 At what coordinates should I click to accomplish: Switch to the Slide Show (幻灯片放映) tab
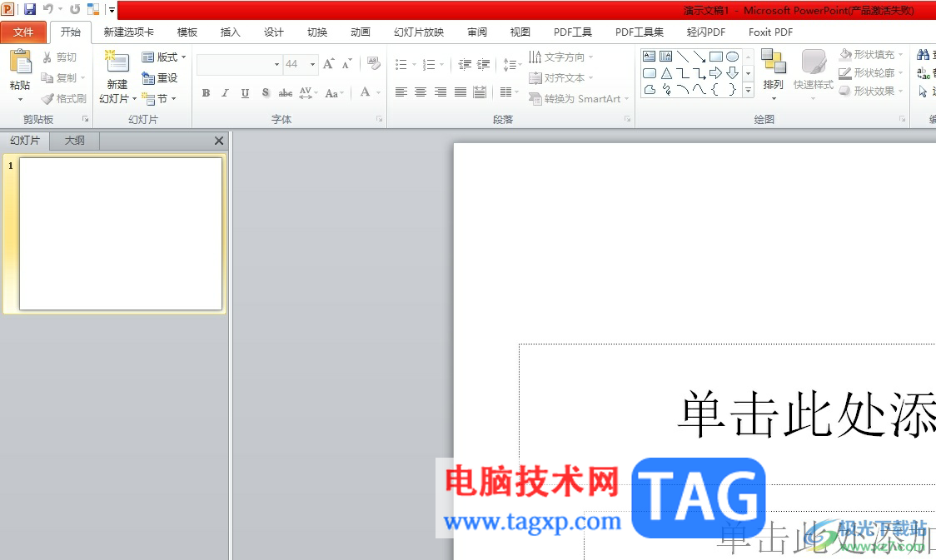419,32
